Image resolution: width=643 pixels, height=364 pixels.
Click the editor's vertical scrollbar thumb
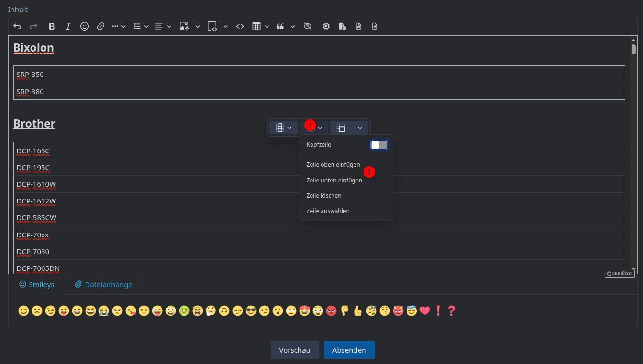(x=633, y=50)
